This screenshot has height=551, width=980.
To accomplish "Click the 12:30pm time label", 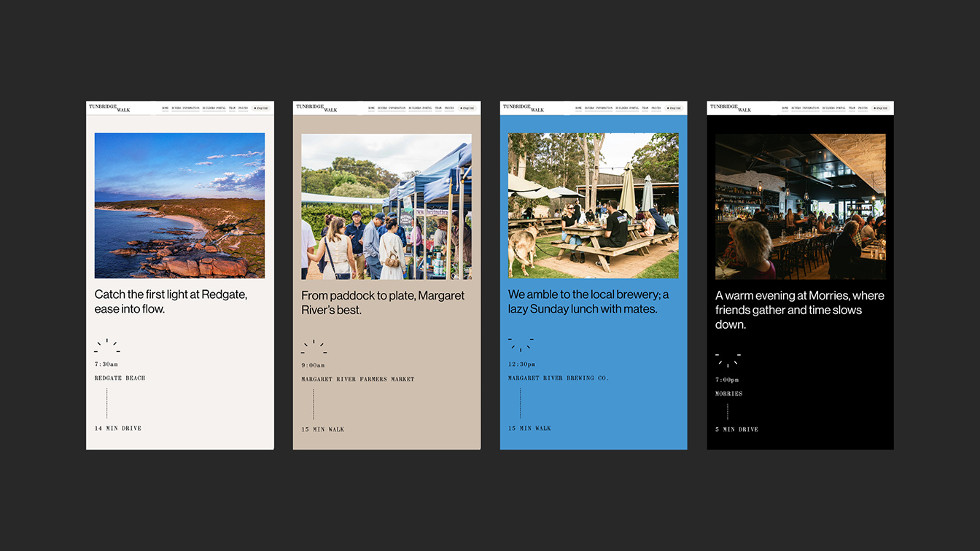I will pos(522,364).
